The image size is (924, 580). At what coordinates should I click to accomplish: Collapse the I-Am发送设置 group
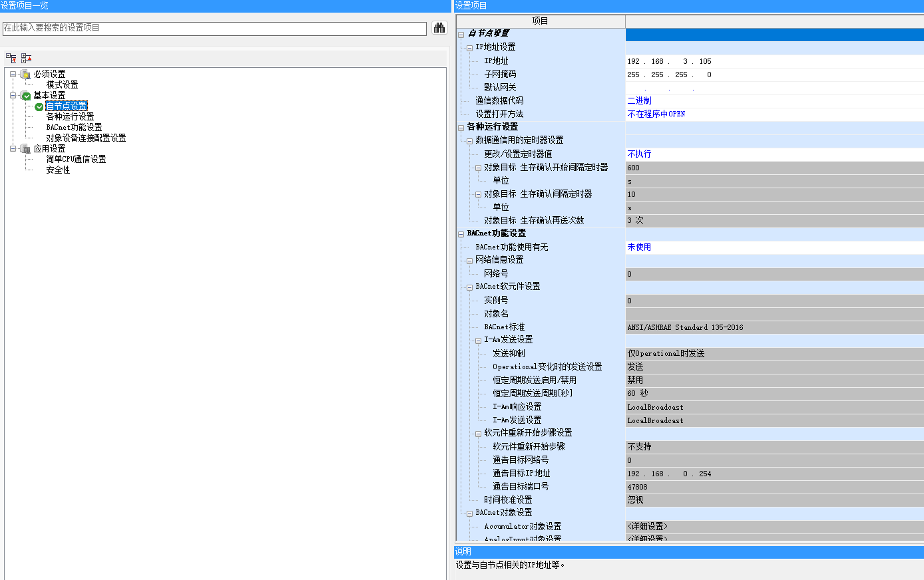(x=479, y=341)
